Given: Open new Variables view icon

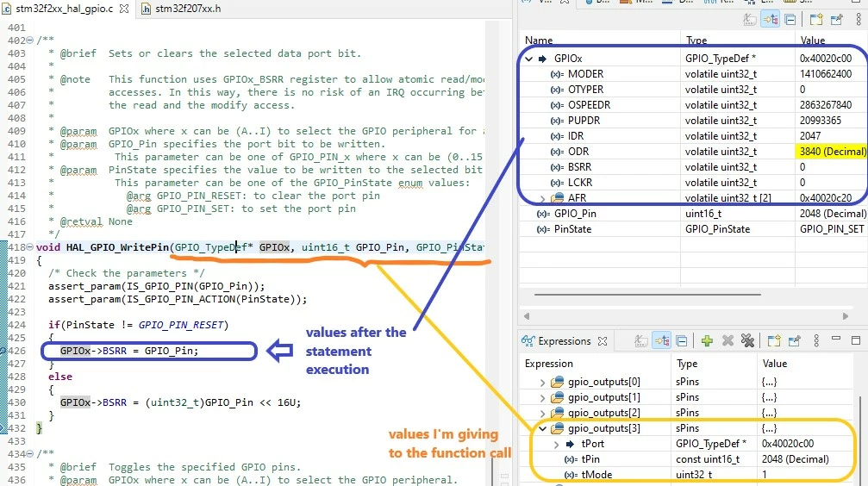Looking at the screenshot, I should pyautogui.click(x=816, y=20).
